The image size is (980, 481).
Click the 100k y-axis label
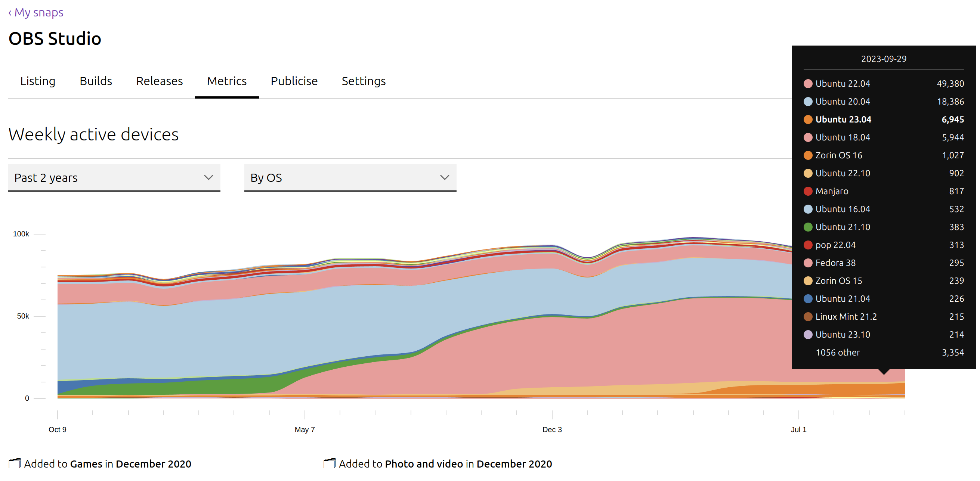tap(21, 234)
